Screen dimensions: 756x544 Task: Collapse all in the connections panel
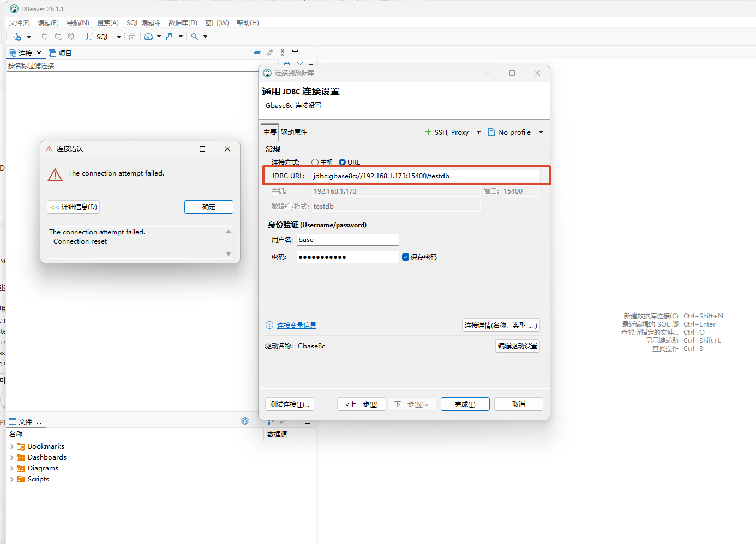pyautogui.click(x=257, y=53)
